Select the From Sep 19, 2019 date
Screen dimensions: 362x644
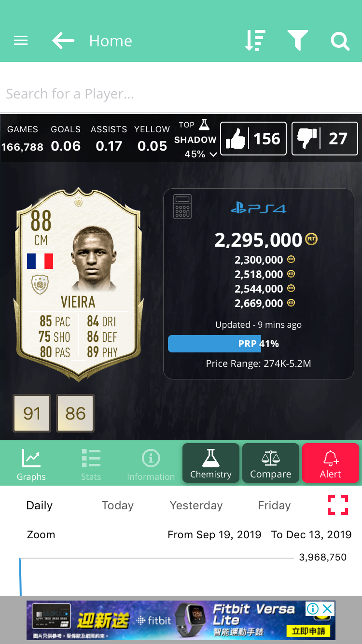[214, 534]
